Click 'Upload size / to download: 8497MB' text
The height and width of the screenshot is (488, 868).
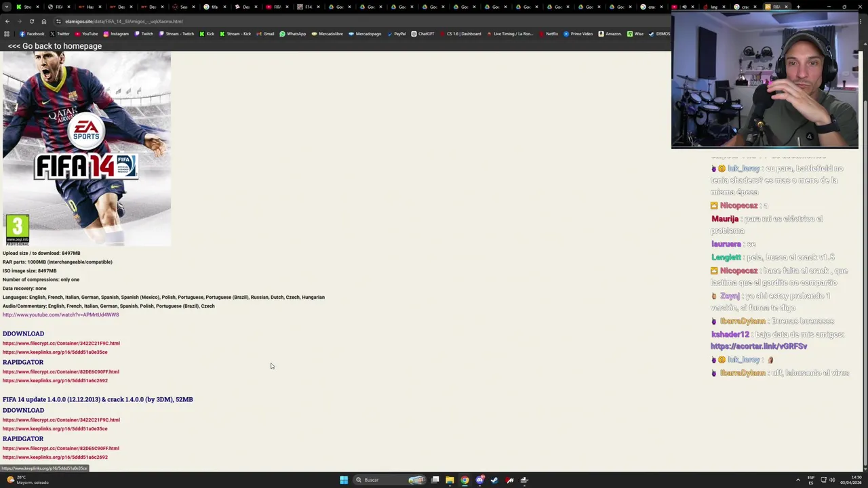coord(41,253)
